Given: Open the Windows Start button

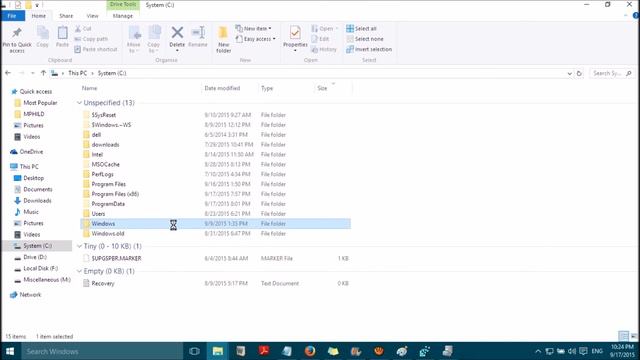Looking at the screenshot, I should click(10, 351).
